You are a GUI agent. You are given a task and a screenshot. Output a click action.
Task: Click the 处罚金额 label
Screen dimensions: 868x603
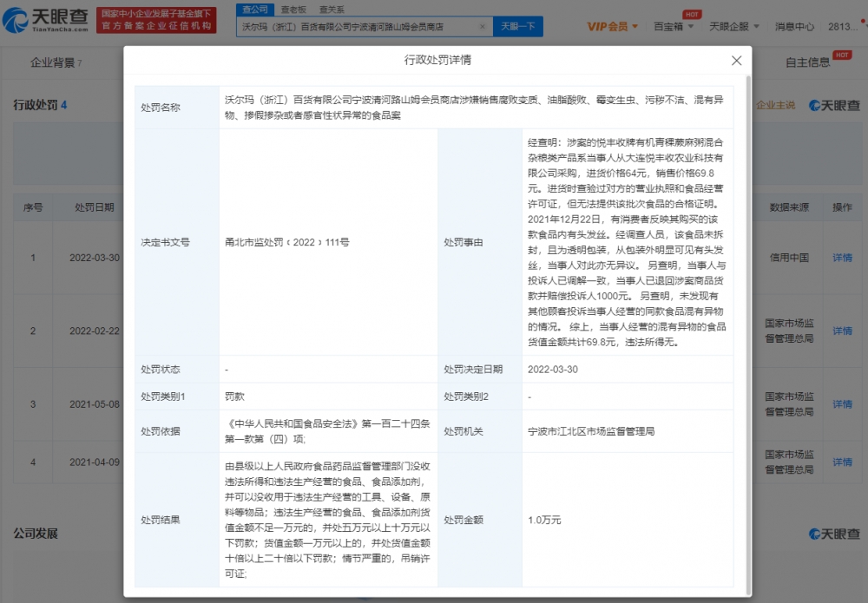464,520
